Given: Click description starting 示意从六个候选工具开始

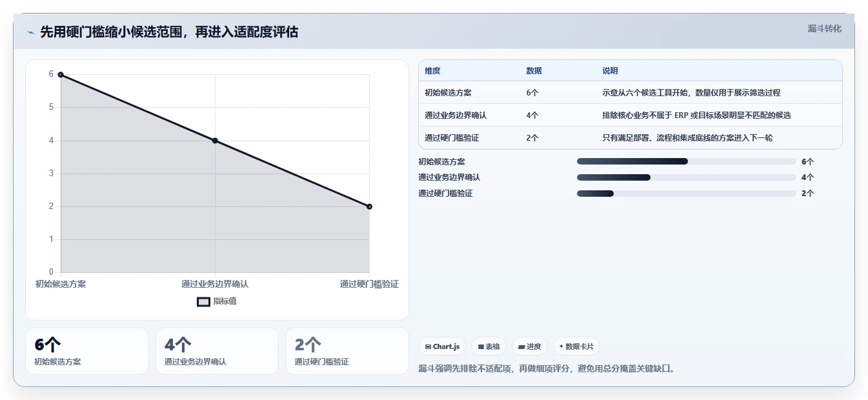Looking at the screenshot, I should click(x=691, y=93).
